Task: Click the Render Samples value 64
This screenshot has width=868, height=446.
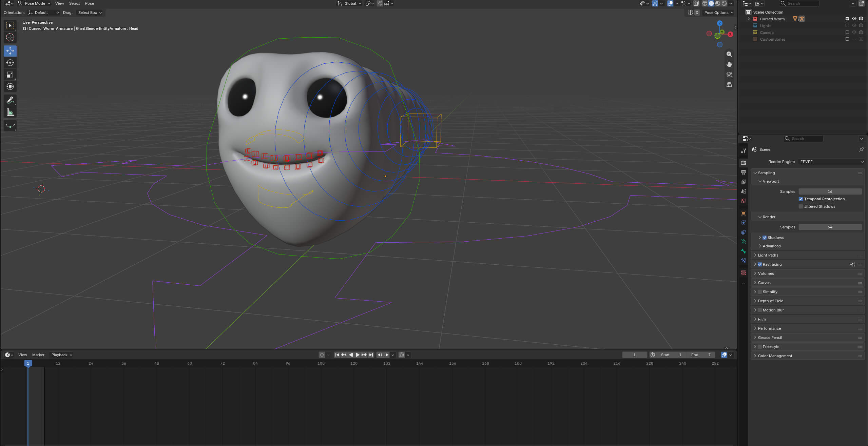Action: (x=830, y=227)
